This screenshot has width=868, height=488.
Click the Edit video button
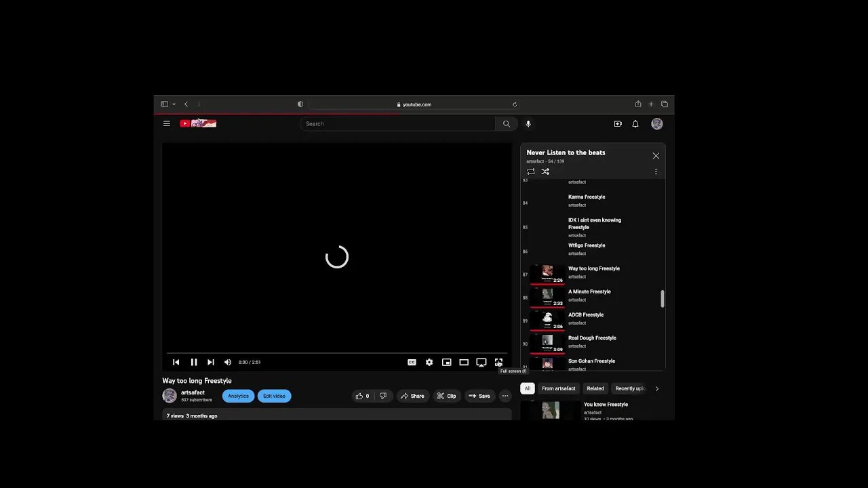(x=274, y=396)
